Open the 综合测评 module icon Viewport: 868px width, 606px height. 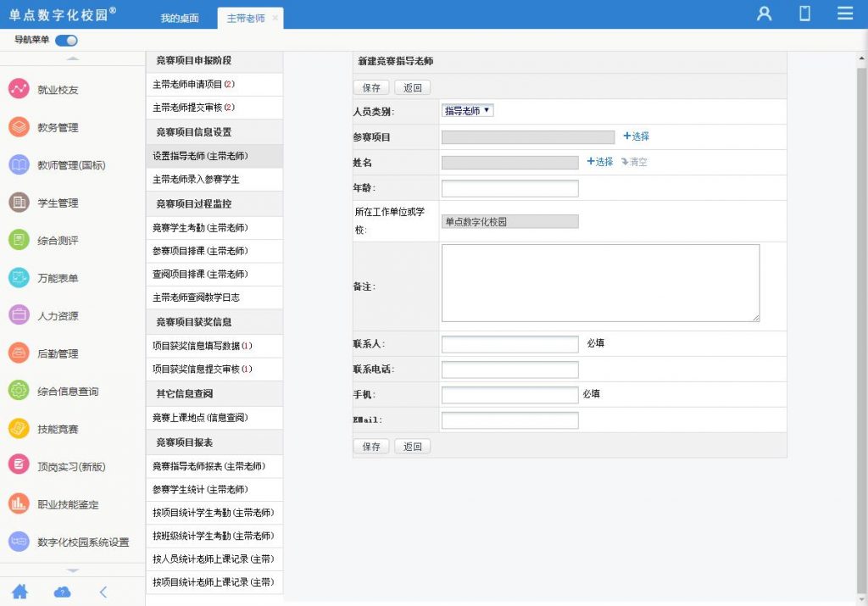[x=19, y=240]
